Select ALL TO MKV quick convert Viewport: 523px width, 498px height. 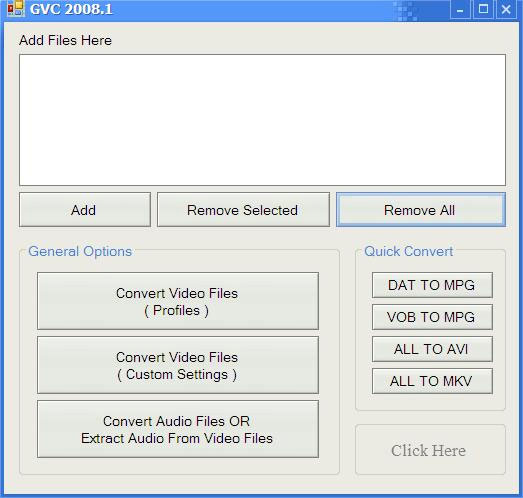[432, 381]
